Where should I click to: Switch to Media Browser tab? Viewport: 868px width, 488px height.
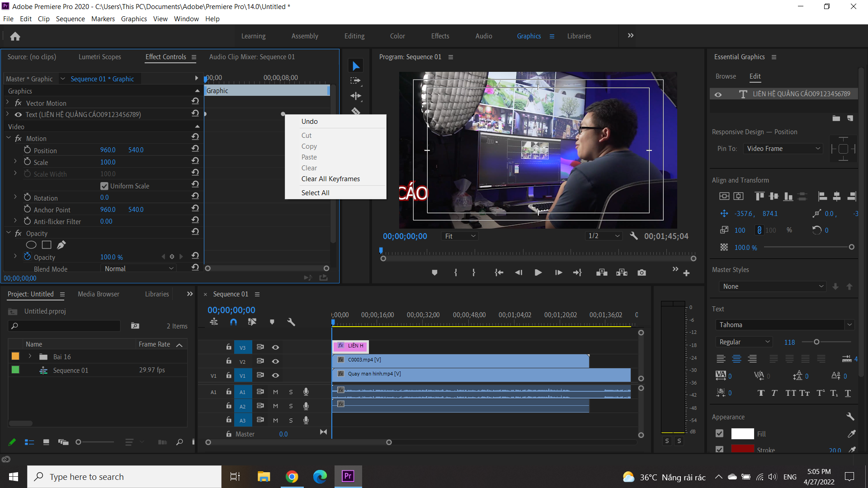click(x=99, y=294)
